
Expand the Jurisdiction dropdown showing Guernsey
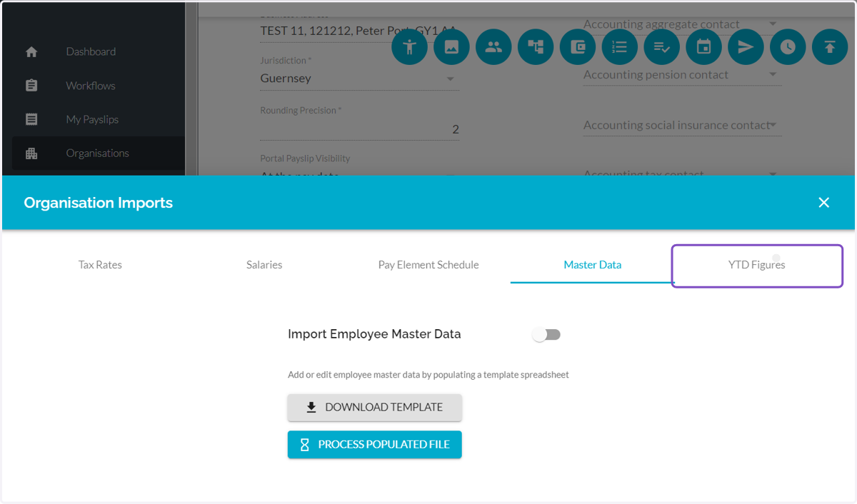click(x=359, y=79)
